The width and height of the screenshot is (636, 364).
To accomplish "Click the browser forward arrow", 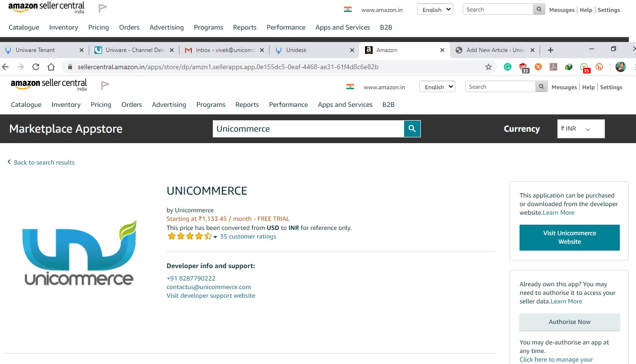I will point(21,67).
